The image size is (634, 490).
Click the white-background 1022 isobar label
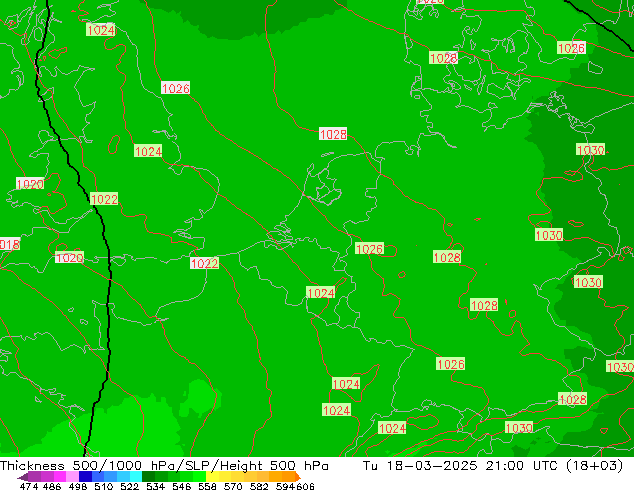(204, 263)
